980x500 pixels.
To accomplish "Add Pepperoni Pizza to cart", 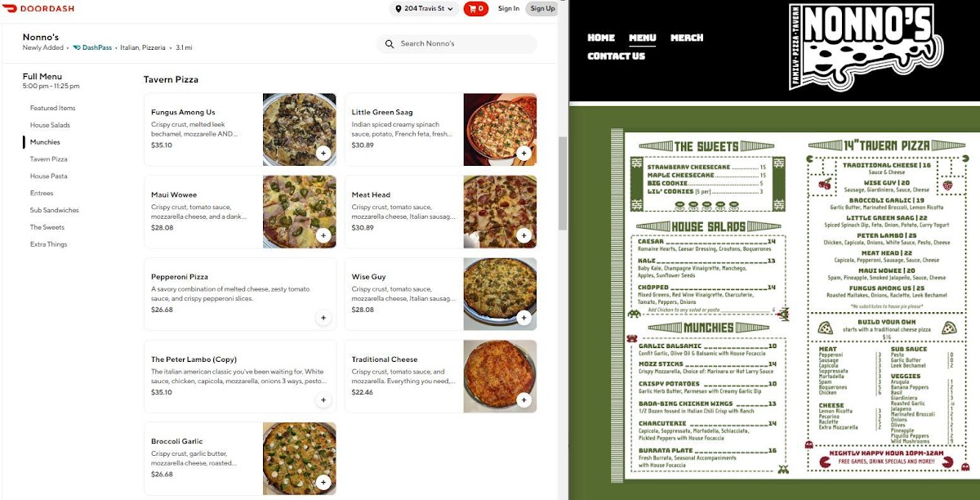I will tap(323, 318).
